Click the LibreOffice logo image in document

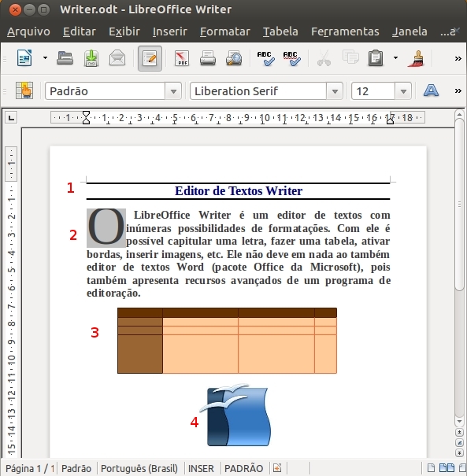[x=237, y=415]
